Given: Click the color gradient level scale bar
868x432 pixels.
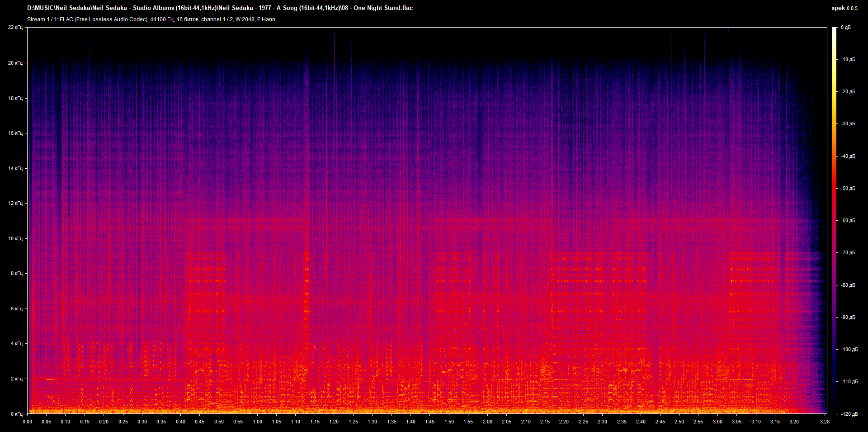Looking at the screenshot, I should [x=835, y=221].
